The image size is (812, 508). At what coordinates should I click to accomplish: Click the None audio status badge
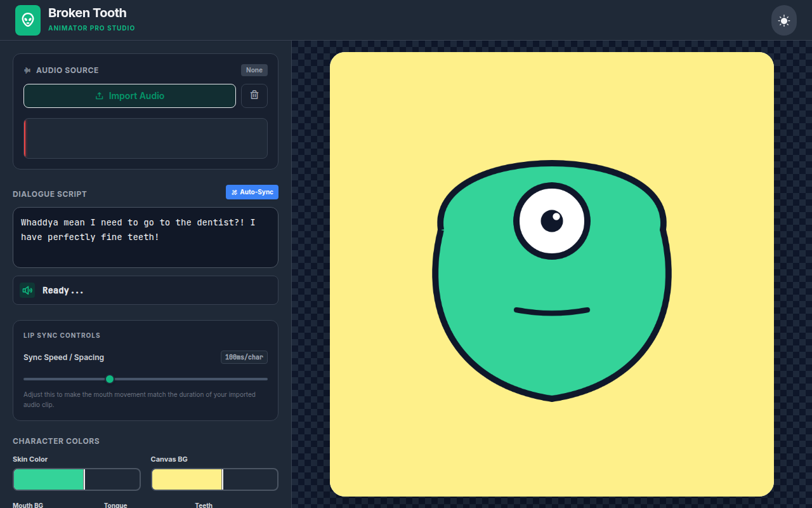(254, 70)
